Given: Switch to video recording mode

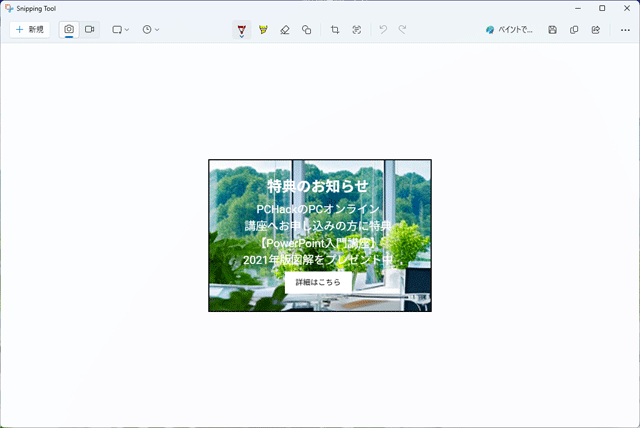Looking at the screenshot, I should 89,30.
